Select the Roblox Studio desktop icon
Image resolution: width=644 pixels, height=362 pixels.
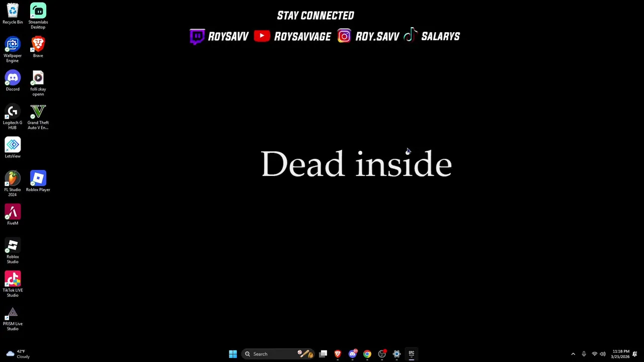click(x=13, y=251)
